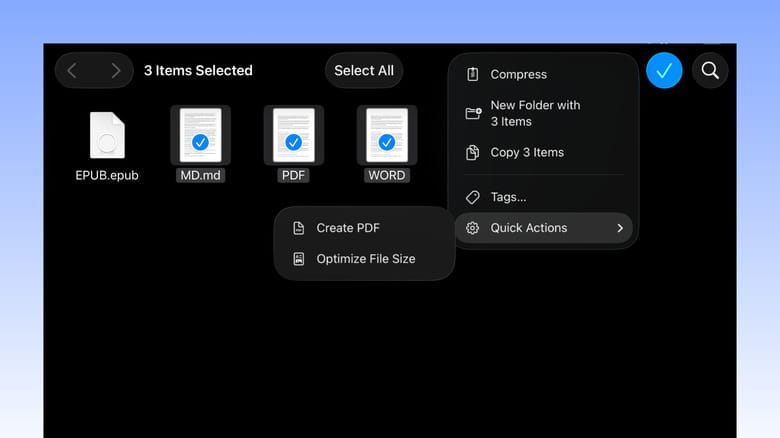
Task: Choose Create PDF from the submenu
Action: click(x=348, y=228)
